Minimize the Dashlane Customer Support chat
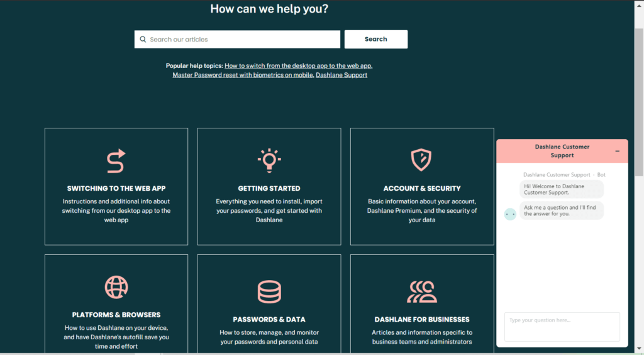644x355 pixels. [x=618, y=151]
